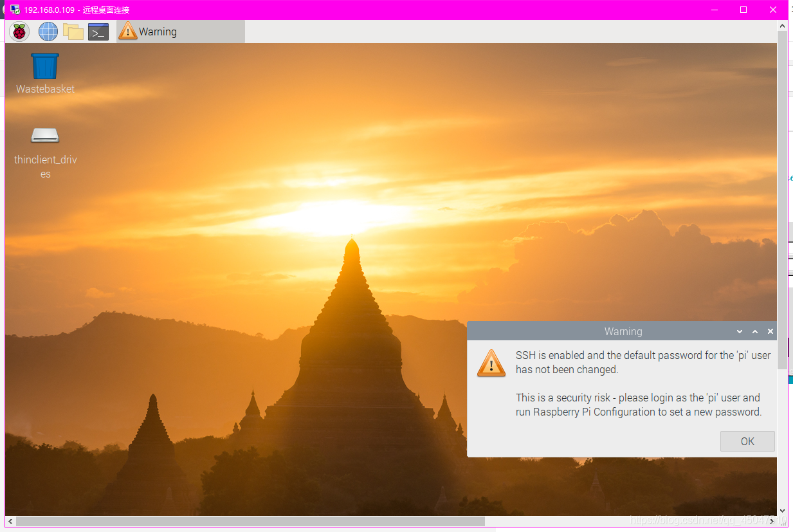The image size is (793, 532).
Task: Click the 'SSH is enabled' warning message
Action: click(x=643, y=362)
